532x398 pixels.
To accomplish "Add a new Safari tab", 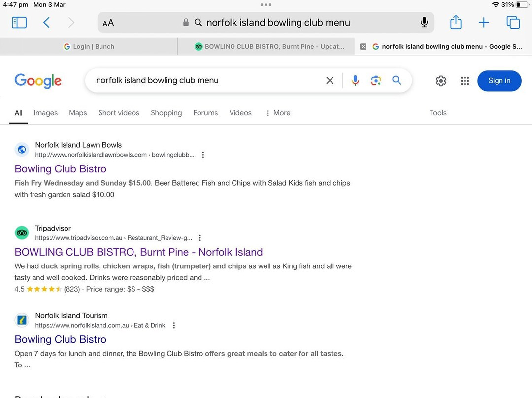I will [484, 22].
